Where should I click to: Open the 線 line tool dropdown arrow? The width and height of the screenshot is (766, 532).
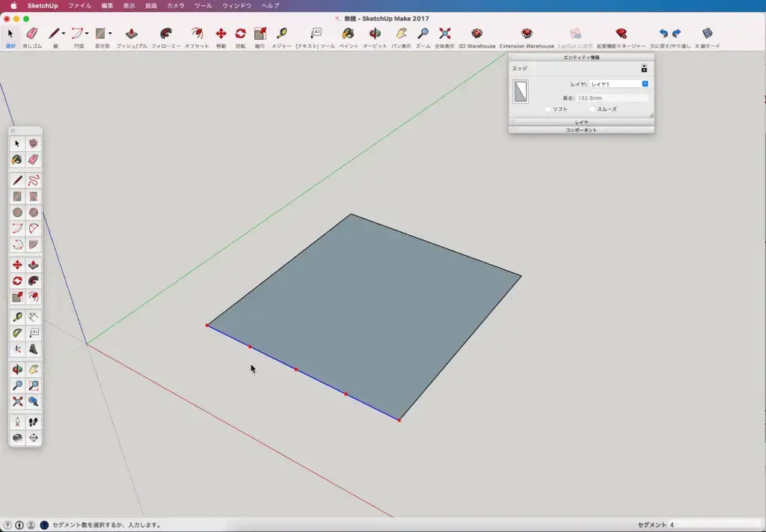pos(63,34)
